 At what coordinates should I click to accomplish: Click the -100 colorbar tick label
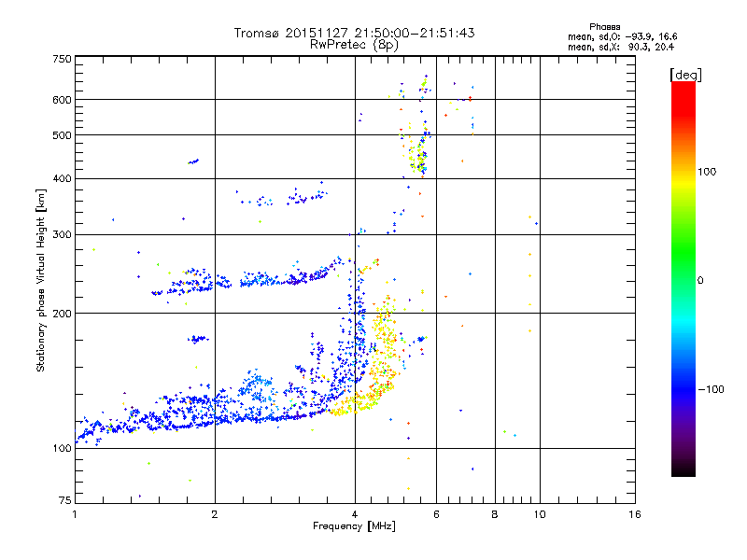coord(711,389)
